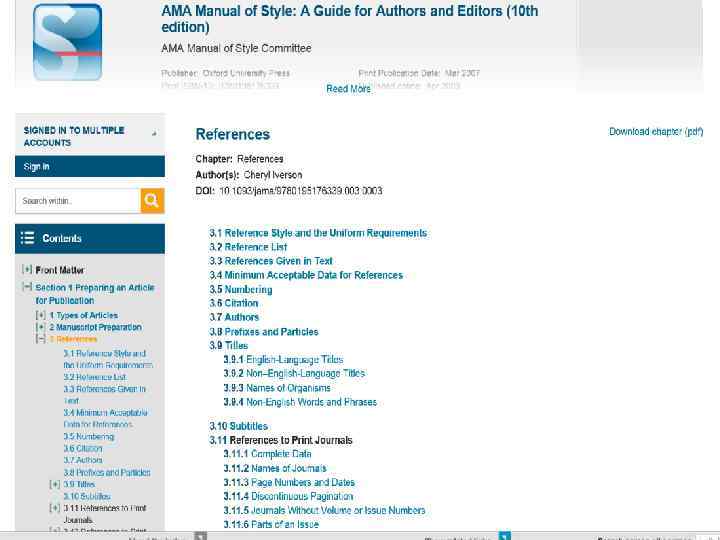Open 3.9 Titles in main list
Image resolution: width=720 pixels, height=540 pixels.
tap(229, 345)
